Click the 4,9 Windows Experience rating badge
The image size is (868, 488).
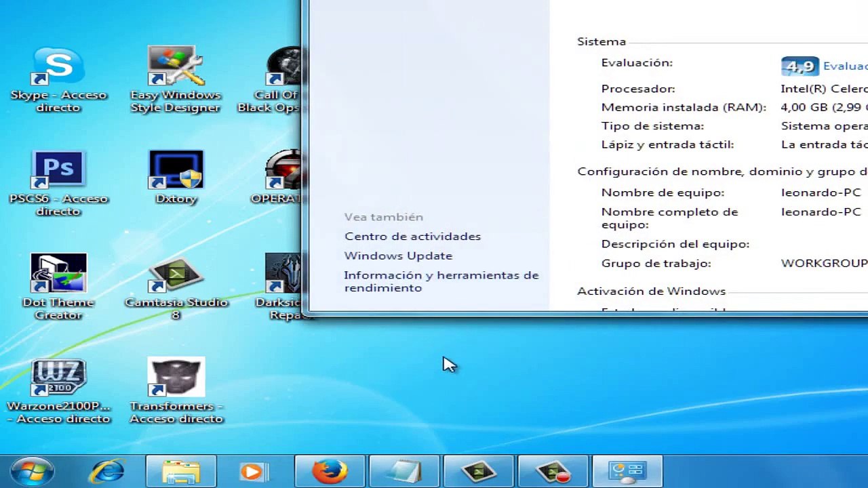(800, 66)
